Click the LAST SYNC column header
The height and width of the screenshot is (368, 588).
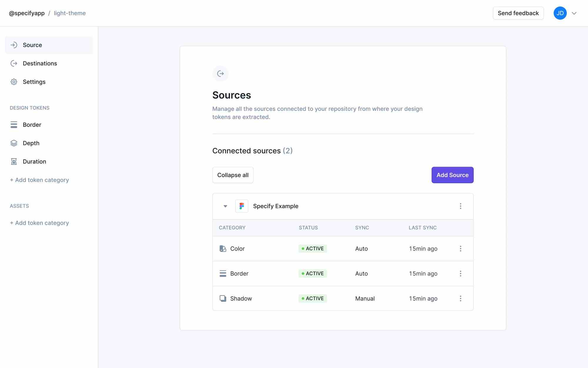click(x=422, y=228)
